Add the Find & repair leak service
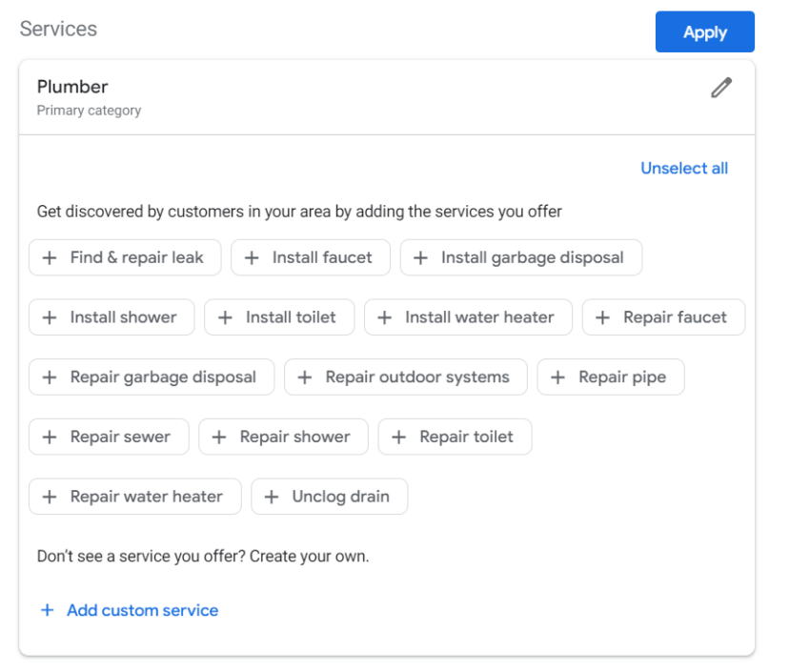 (125, 257)
